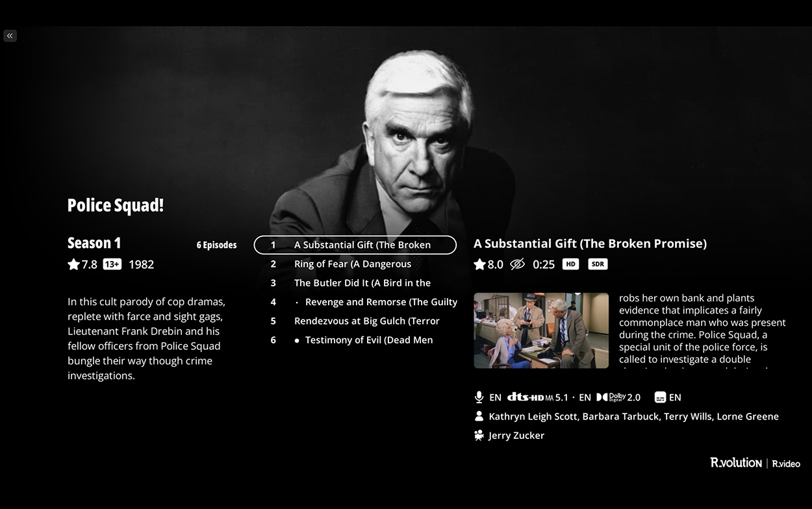Click the Season 1 heading

(x=94, y=243)
